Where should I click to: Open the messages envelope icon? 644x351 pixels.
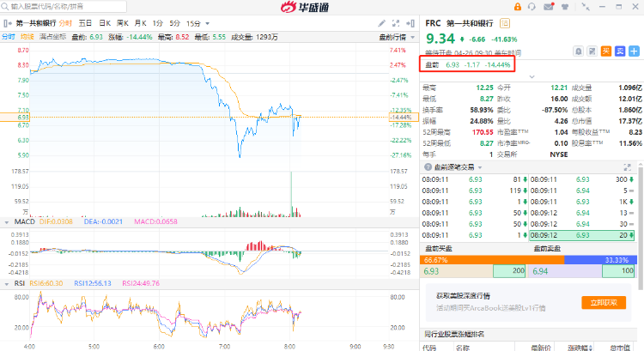pos(549,7)
